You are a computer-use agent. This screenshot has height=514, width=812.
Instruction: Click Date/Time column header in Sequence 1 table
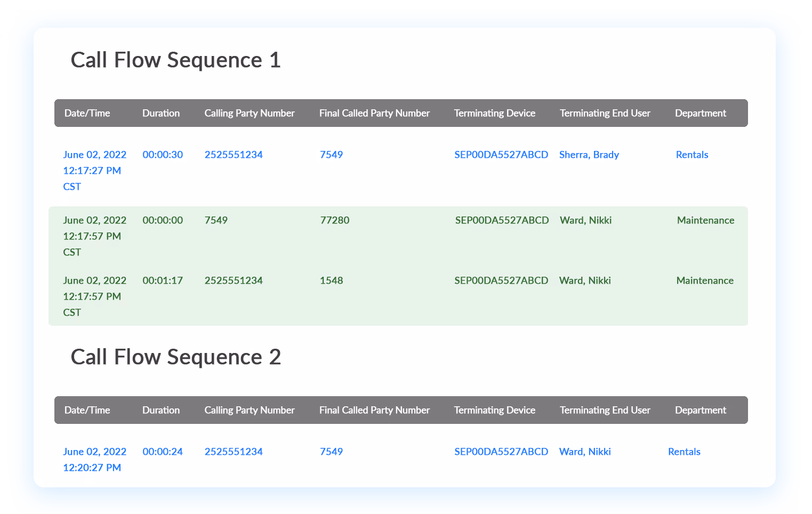pos(87,113)
